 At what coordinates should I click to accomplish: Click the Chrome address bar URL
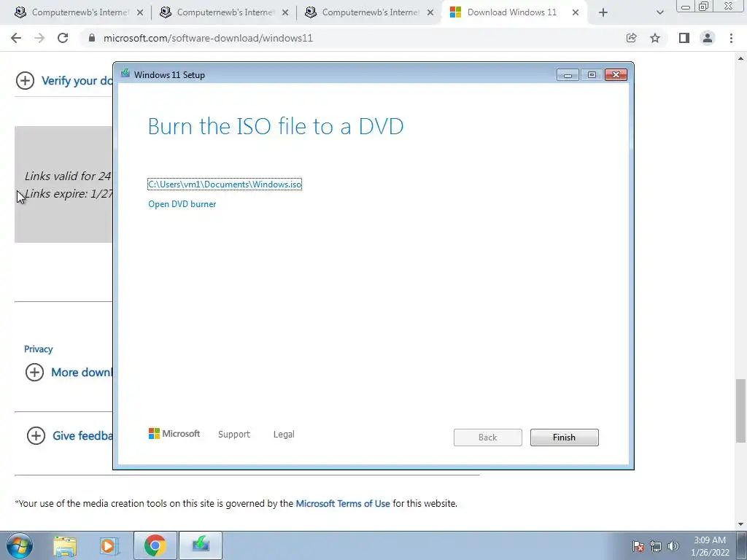pyautogui.click(x=208, y=38)
